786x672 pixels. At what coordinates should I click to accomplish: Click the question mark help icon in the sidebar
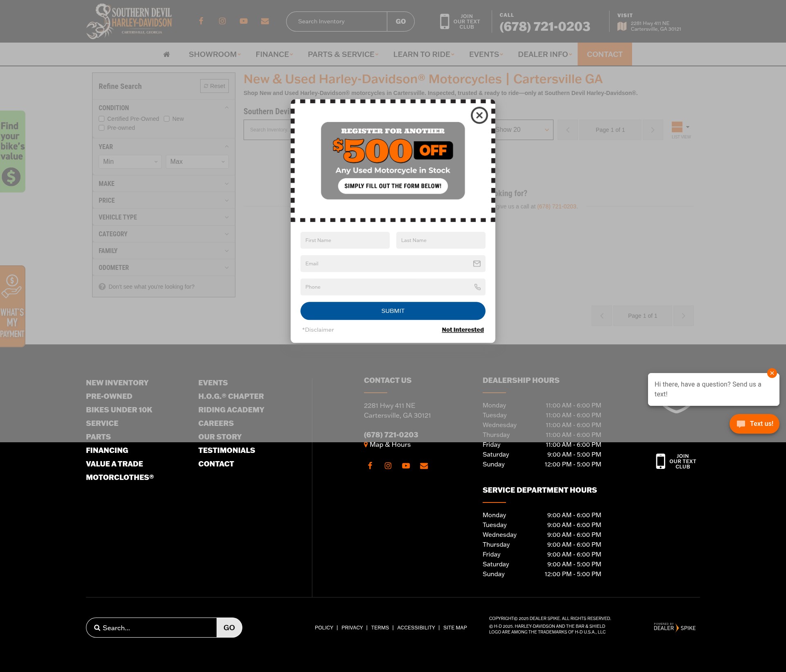tap(102, 287)
